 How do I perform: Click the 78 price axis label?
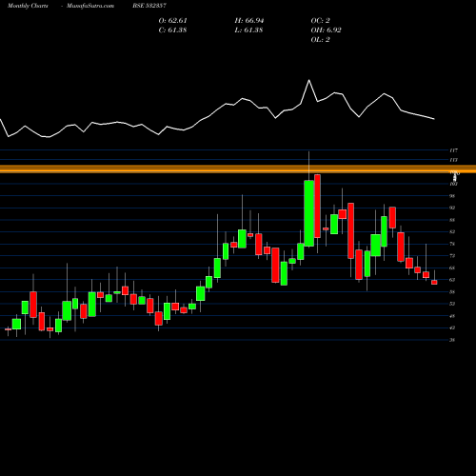[x=452, y=244]
